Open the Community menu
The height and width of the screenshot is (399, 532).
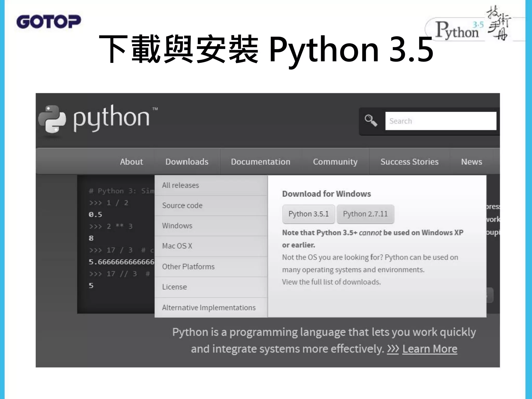(x=335, y=162)
